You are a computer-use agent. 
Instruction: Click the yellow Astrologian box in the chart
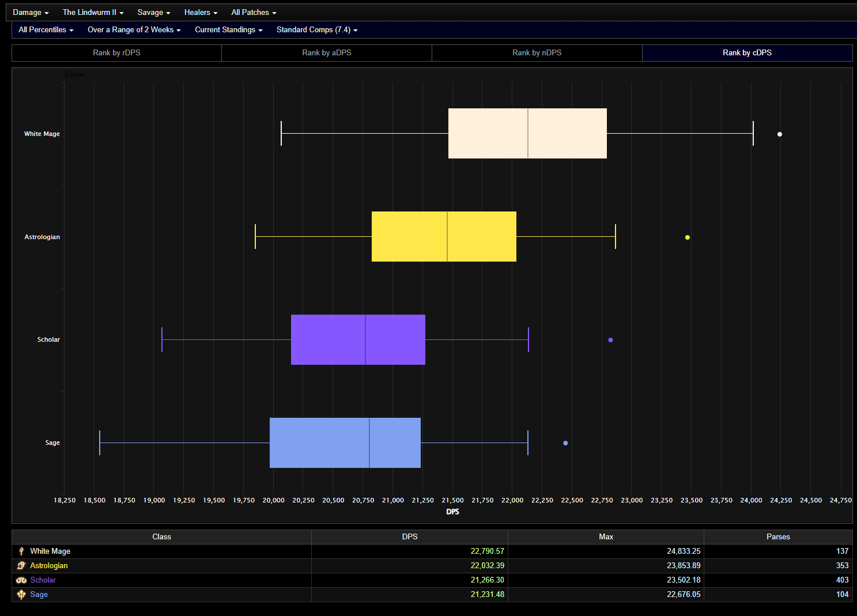click(x=444, y=237)
